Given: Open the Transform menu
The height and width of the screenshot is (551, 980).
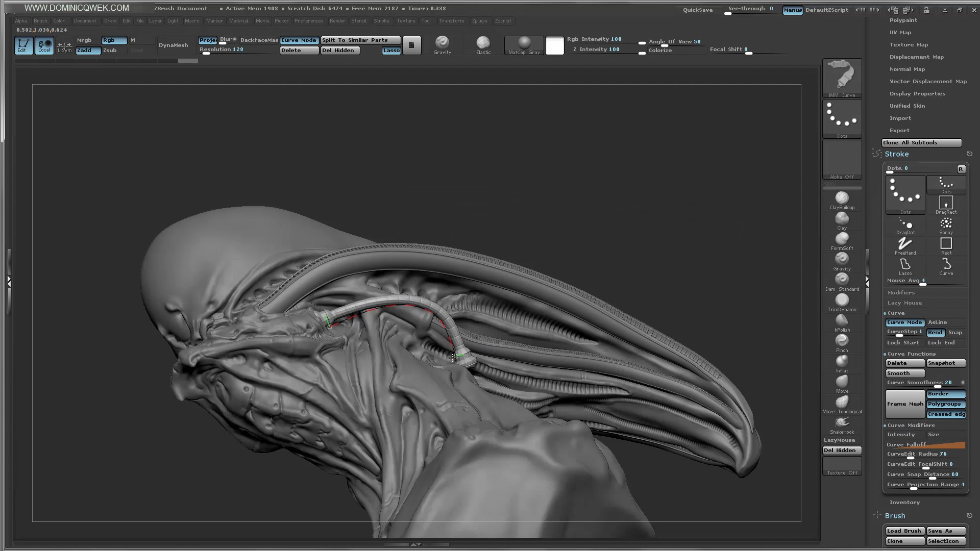Looking at the screenshot, I should point(451,21).
